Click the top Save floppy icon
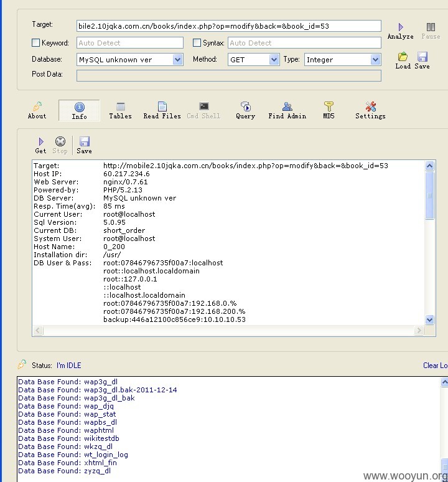This screenshot has height=482, width=448. click(x=422, y=57)
